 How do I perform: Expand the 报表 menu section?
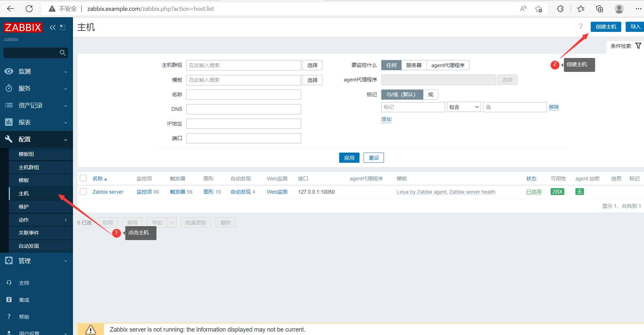36,122
